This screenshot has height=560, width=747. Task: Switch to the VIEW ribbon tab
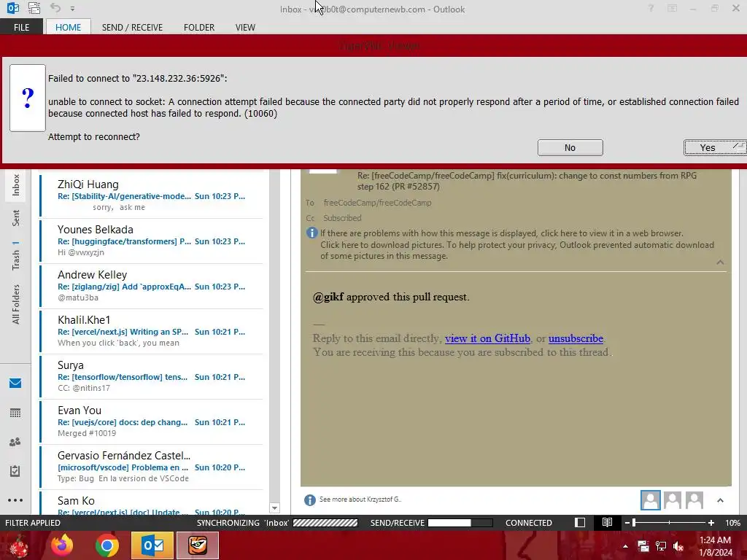(245, 27)
